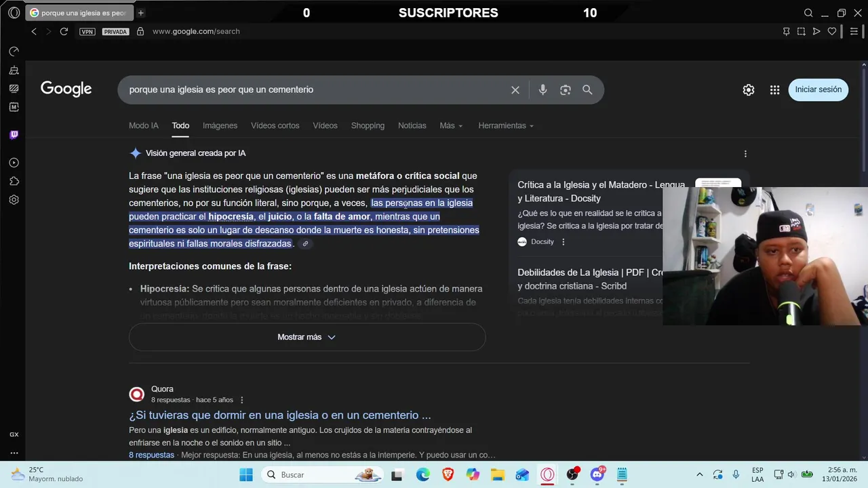Reload the current page

pos(64,31)
